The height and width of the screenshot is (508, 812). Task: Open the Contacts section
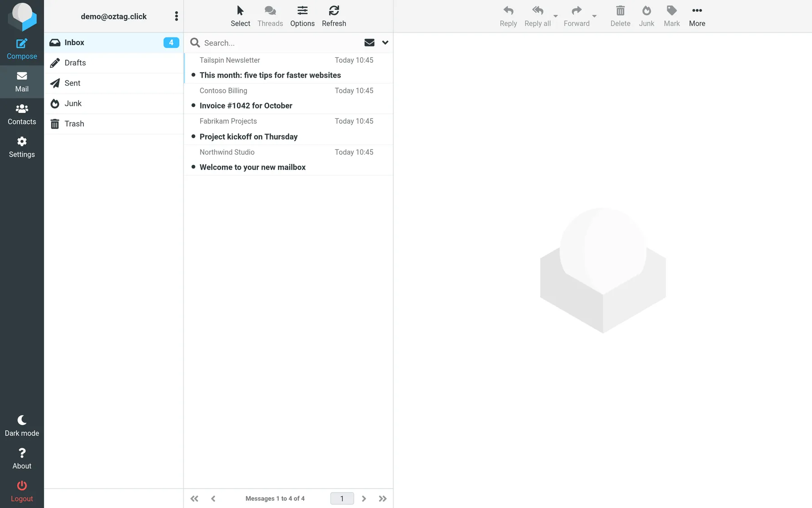pyautogui.click(x=22, y=115)
